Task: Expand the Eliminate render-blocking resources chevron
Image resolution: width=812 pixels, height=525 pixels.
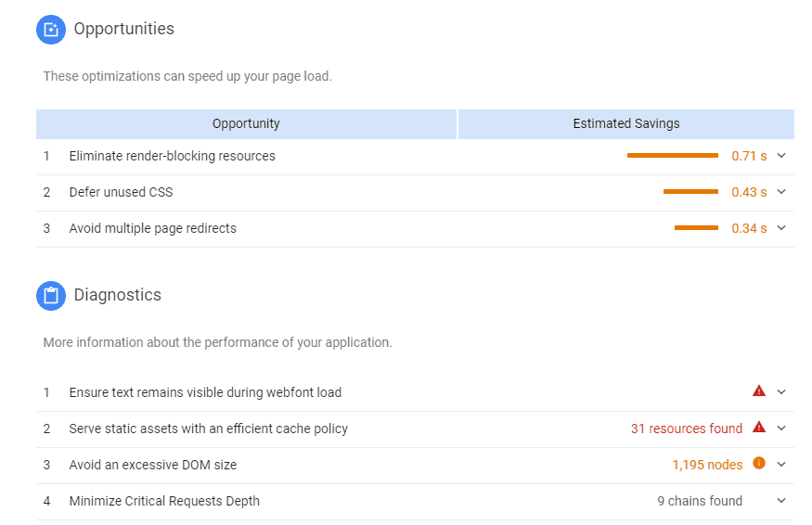Action: click(781, 156)
